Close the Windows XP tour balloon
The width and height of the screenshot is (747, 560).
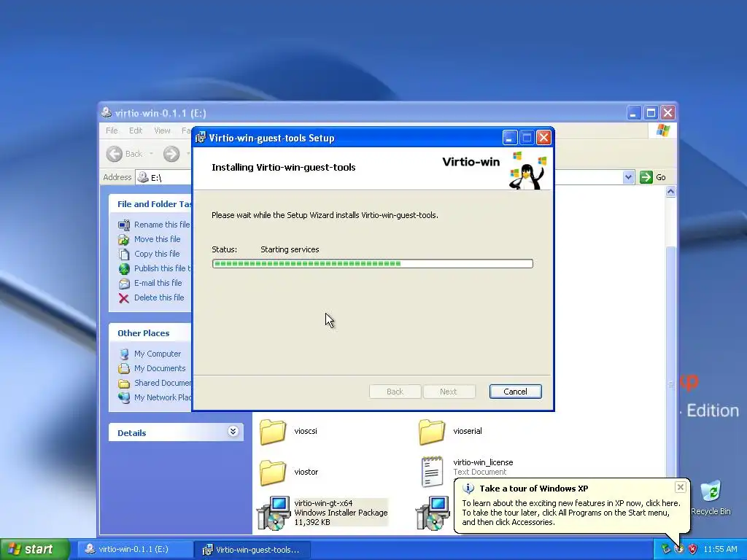pyautogui.click(x=681, y=486)
